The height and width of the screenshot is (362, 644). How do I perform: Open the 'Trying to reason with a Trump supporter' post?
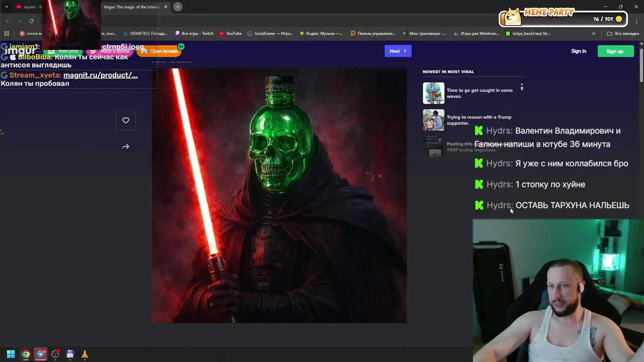pyautogui.click(x=479, y=120)
